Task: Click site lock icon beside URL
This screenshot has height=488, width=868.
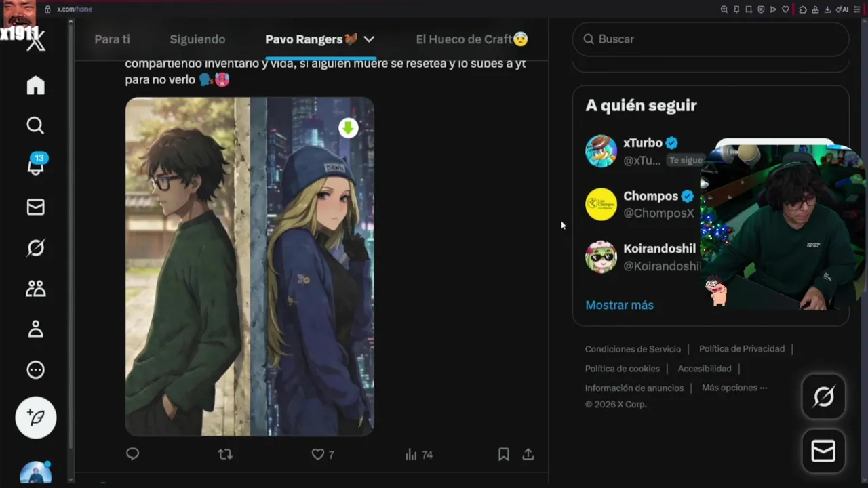Action: 47,9
